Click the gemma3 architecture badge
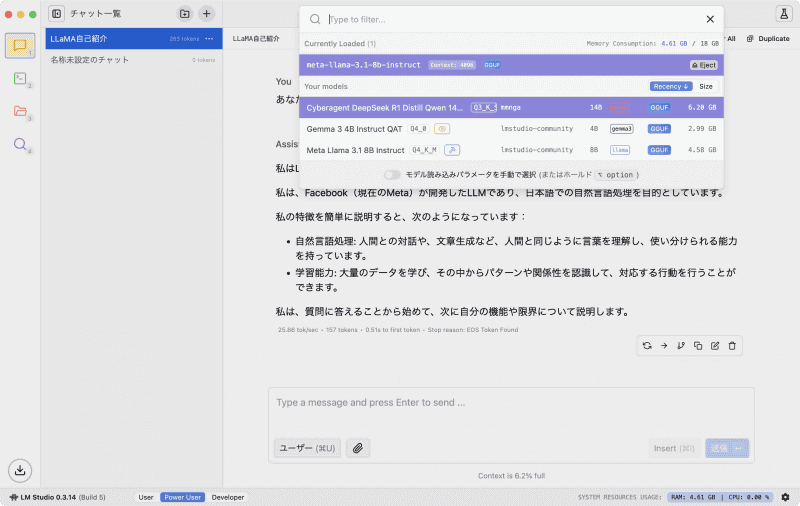 [x=621, y=129]
